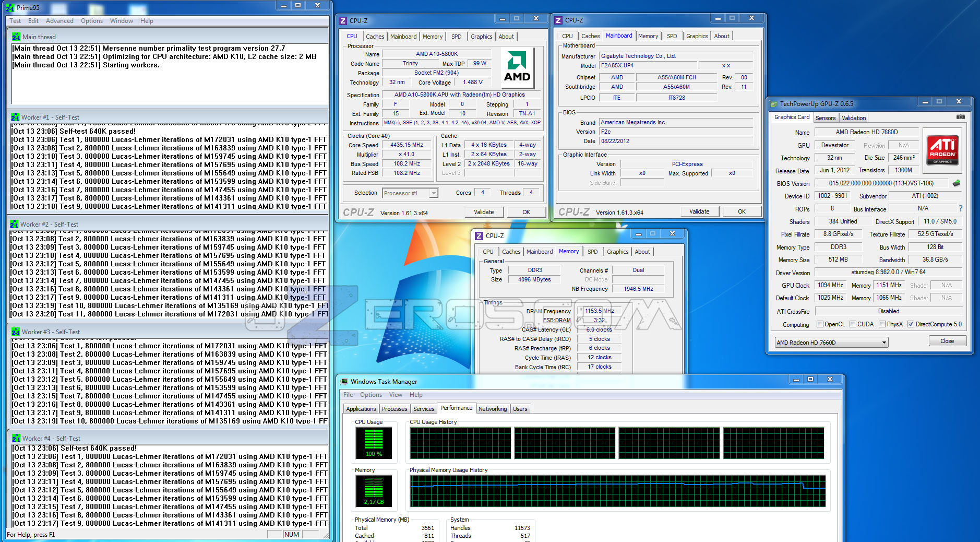Switch to Services tab in Task Manager
This screenshot has height=542, width=980.
(x=424, y=409)
